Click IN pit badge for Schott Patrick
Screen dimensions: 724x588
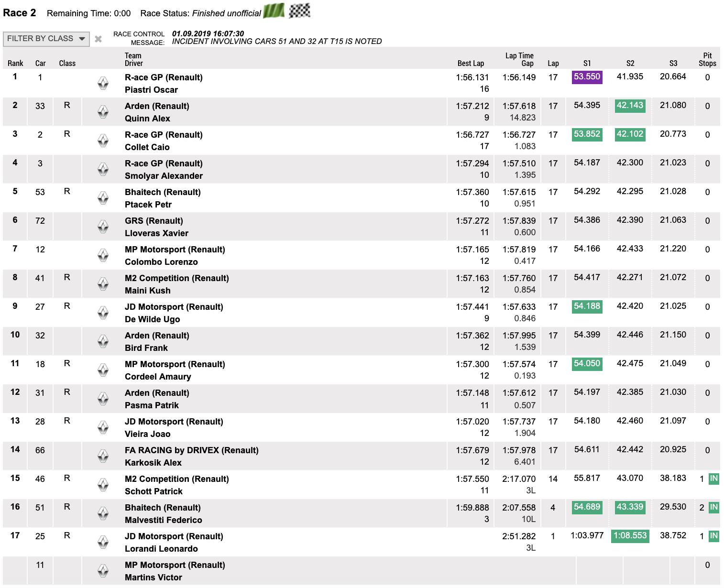pyautogui.click(x=713, y=479)
